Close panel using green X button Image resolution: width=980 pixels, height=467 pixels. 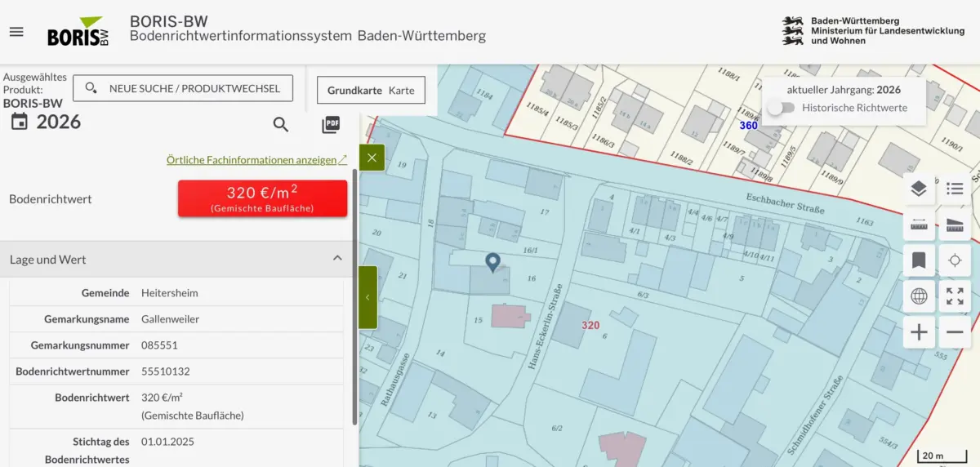coord(372,158)
